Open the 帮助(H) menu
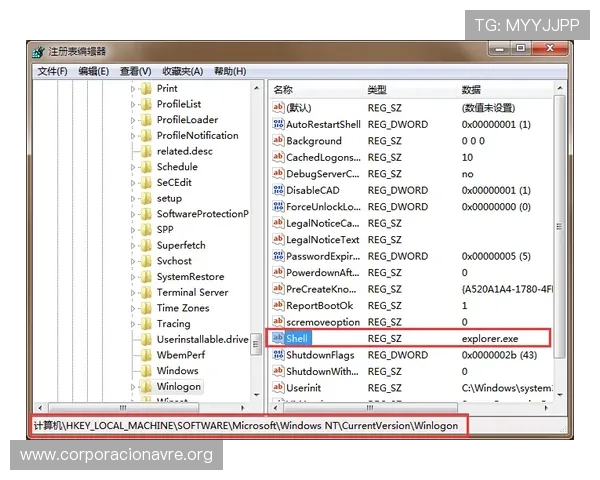The height and width of the screenshot is (480, 600). 230,72
